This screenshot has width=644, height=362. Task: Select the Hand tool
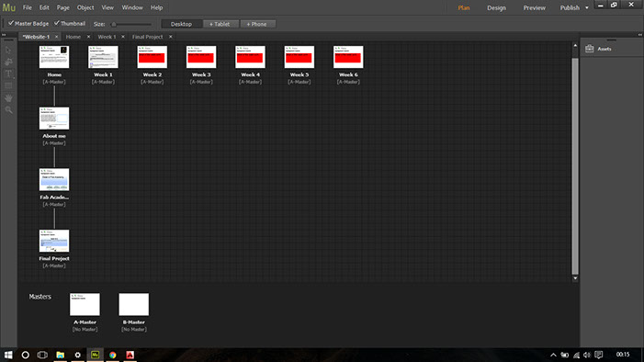[x=8, y=97]
